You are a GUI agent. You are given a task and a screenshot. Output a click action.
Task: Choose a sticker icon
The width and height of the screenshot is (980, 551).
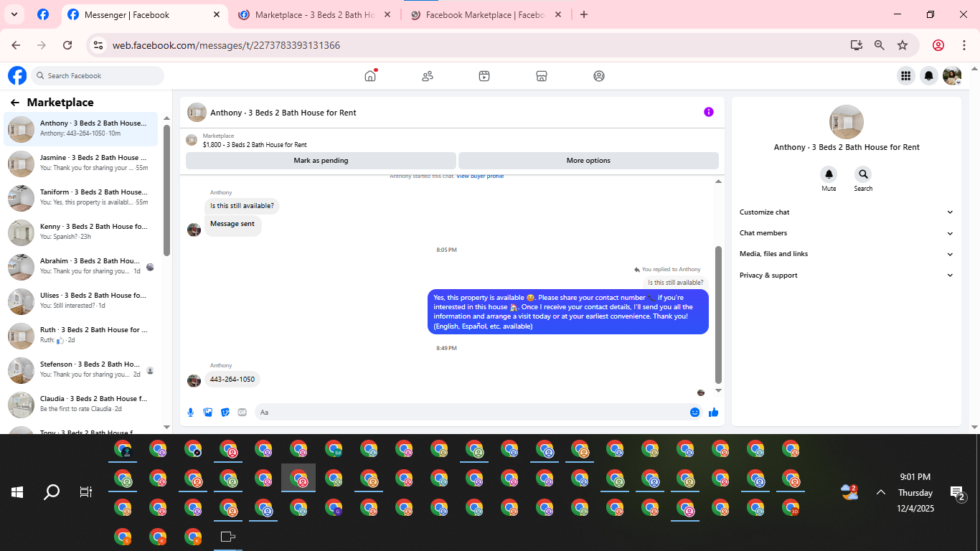[225, 413]
